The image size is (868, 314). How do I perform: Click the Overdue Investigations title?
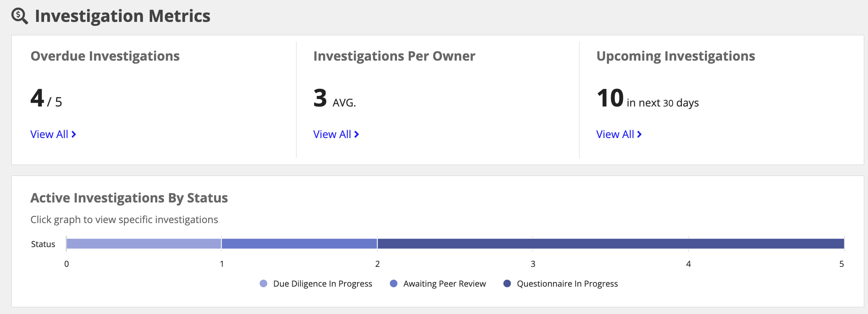click(105, 56)
